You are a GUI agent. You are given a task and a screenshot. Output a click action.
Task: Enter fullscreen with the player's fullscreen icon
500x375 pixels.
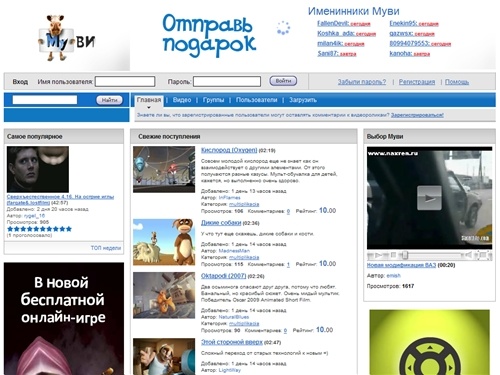483,256
